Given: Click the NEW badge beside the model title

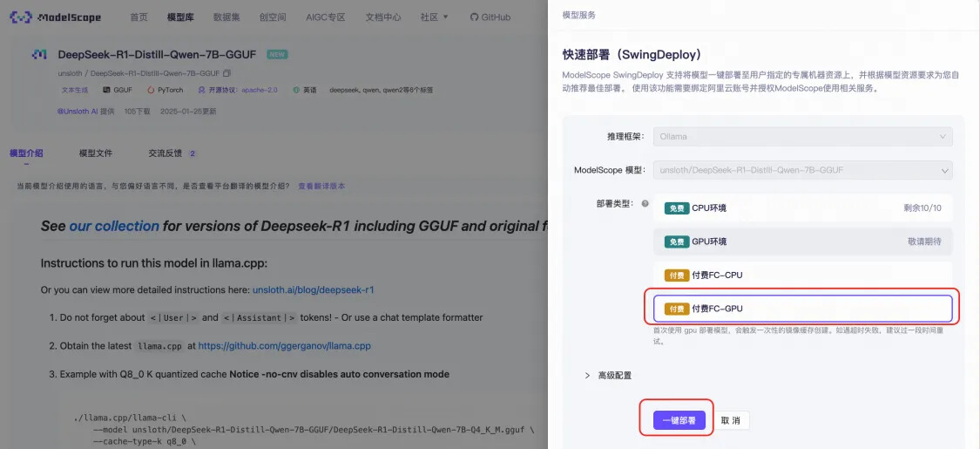Looking at the screenshot, I should [x=278, y=54].
